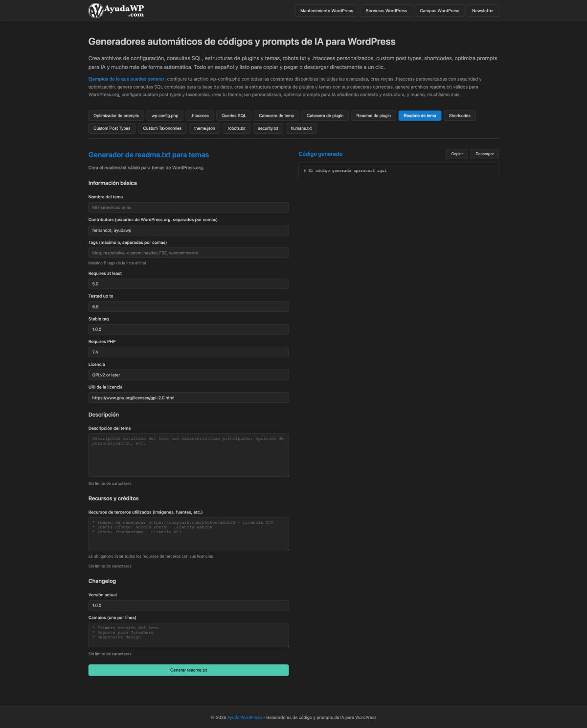Click the AyudaWP logo icon

point(95,10)
